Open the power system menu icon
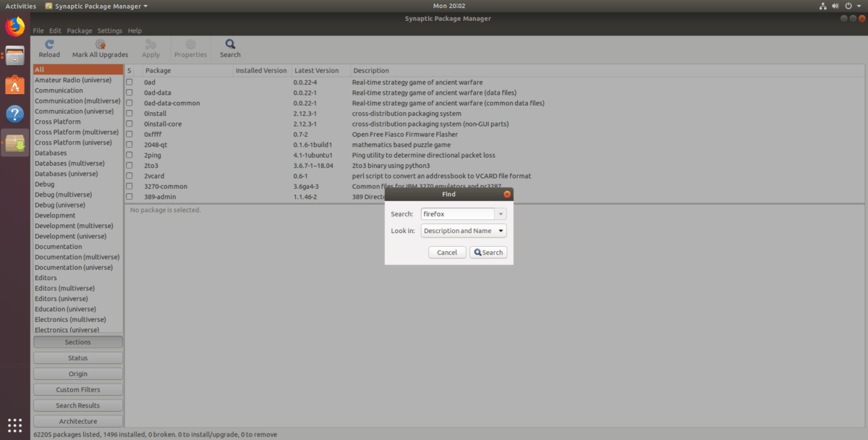Viewport: 868px width, 440px height. click(848, 6)
